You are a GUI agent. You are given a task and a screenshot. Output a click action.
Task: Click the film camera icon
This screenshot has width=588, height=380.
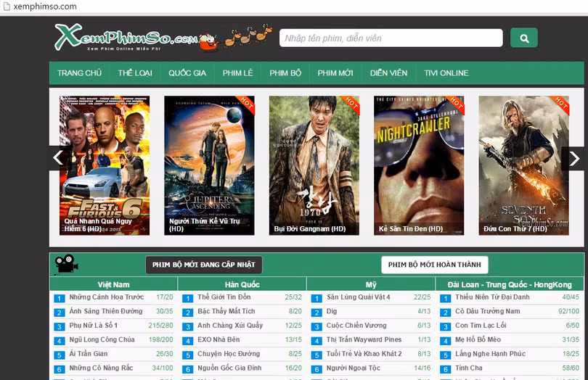pos(67,264)
